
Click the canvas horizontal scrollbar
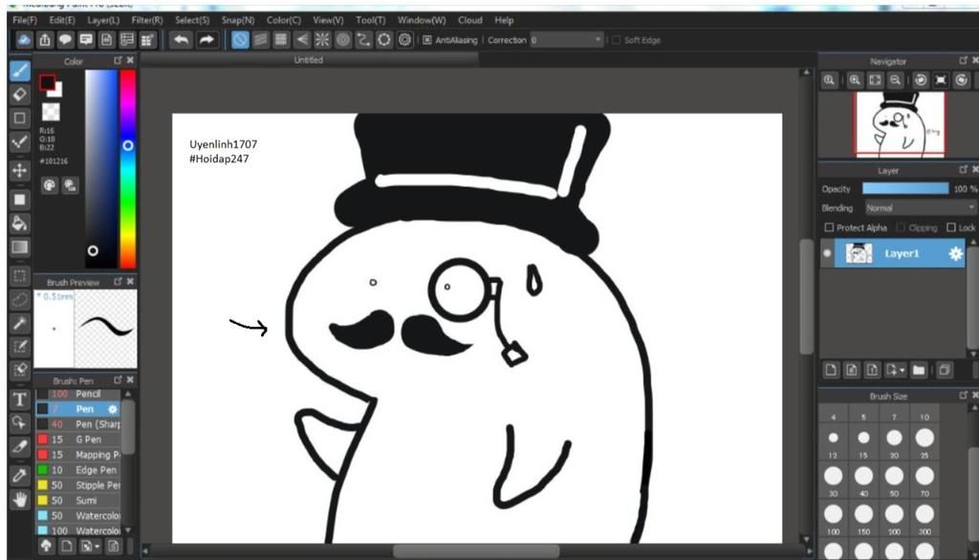point(476,551)
